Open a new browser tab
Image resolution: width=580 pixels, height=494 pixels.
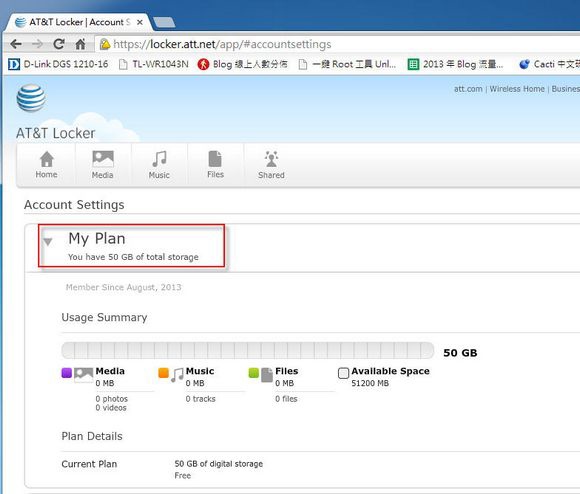pyautogui.click(x=164, y=23)
